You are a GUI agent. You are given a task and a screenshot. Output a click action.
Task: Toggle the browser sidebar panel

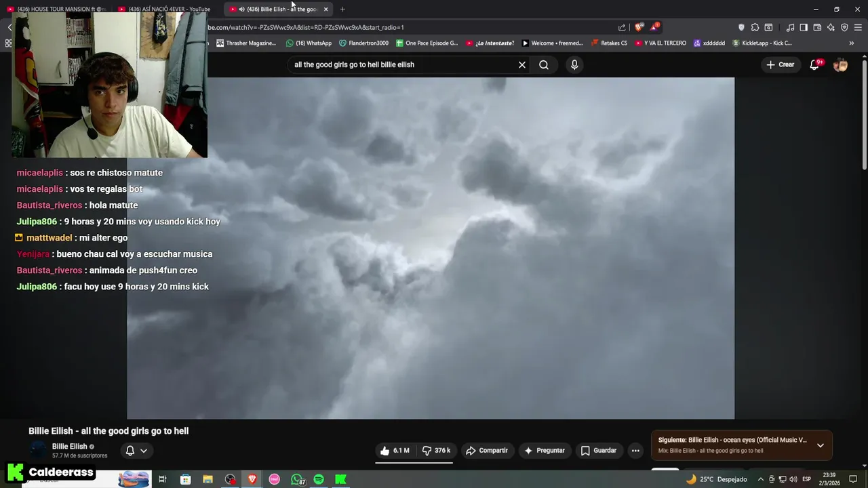[804, 28]
